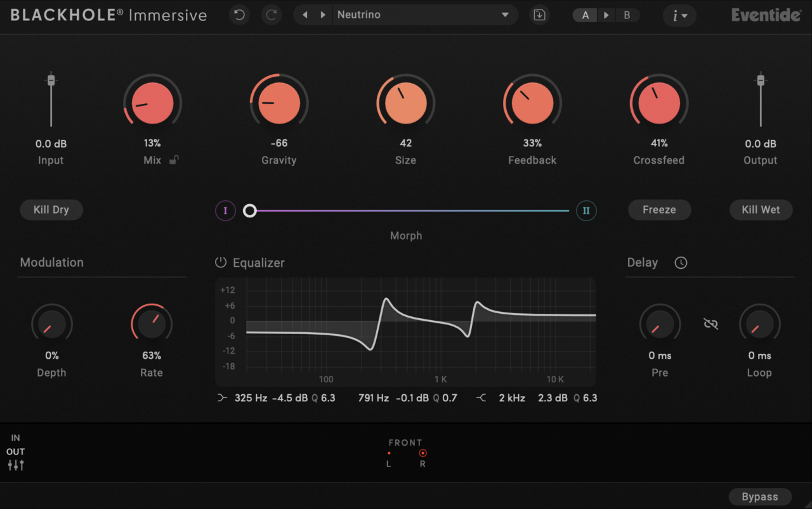Click the Morph slider handle
This screenshot has height=509, width=812.
[x=250, y=210]
